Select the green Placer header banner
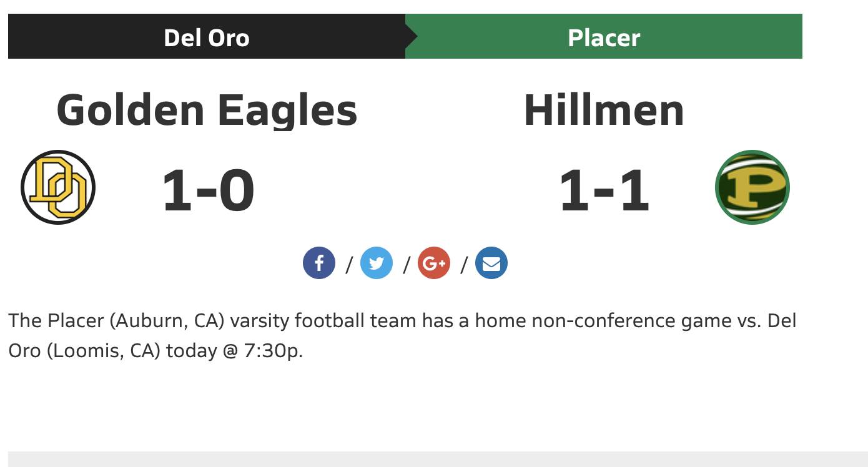 coord(604,36)
